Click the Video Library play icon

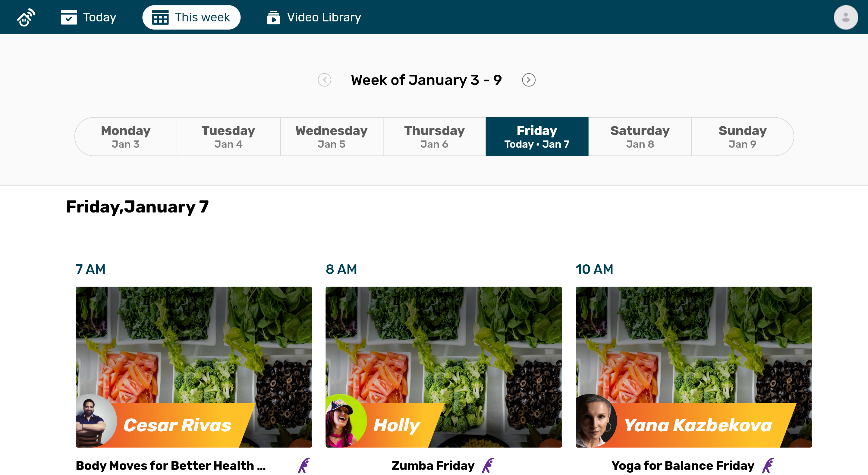point(273,17)
